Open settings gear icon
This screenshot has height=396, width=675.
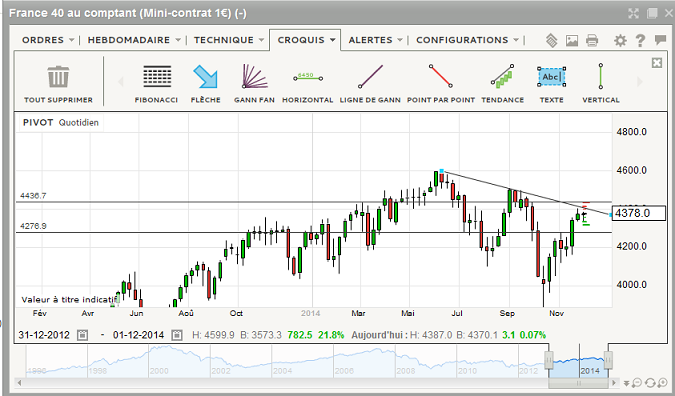620,40
